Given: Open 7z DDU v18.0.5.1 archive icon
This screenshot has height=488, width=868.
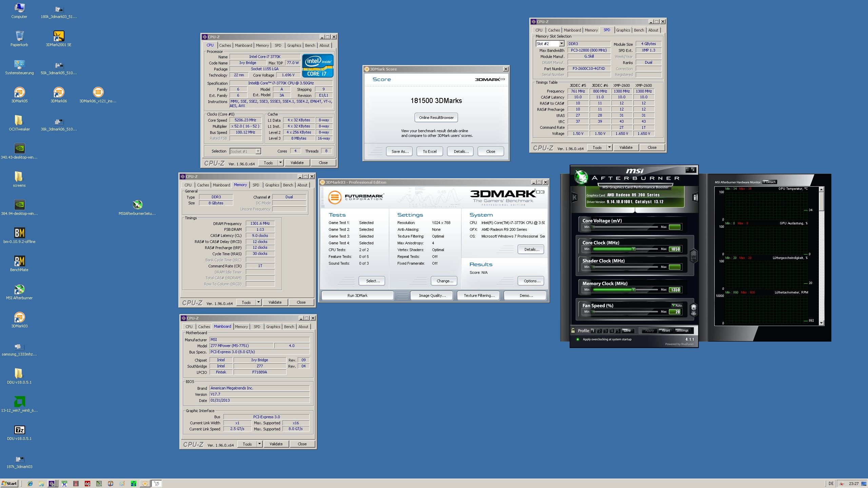Looking at the screenshot, I should 19,432.
